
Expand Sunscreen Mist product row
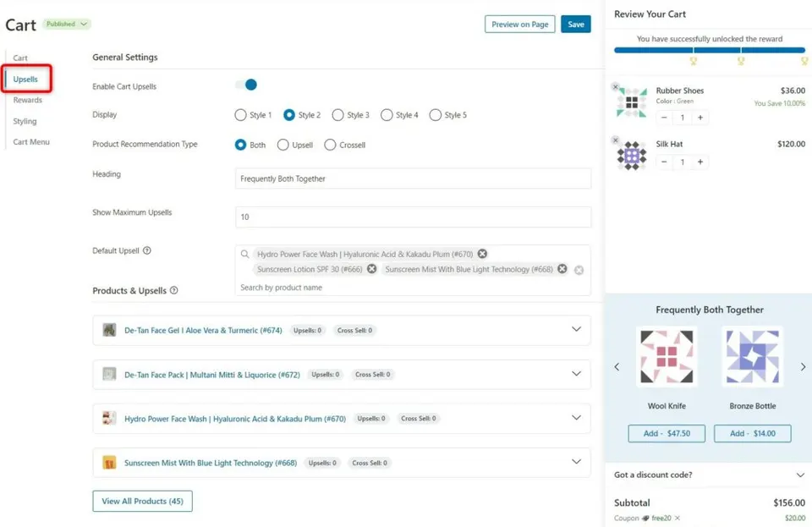pyautogui.click(x=576, y=462)
